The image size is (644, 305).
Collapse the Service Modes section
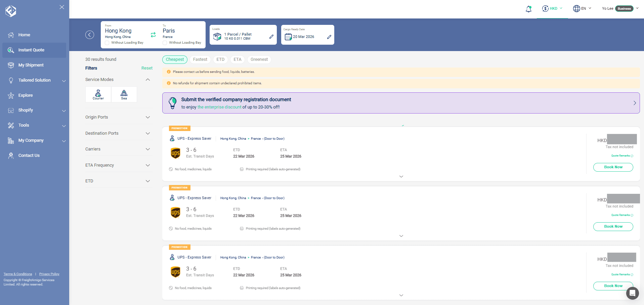[x=147, y=80]
